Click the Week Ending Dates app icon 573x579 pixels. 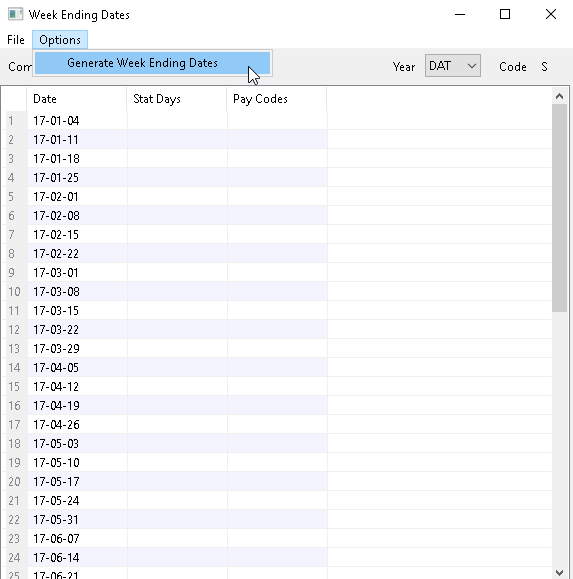point(16,14)
